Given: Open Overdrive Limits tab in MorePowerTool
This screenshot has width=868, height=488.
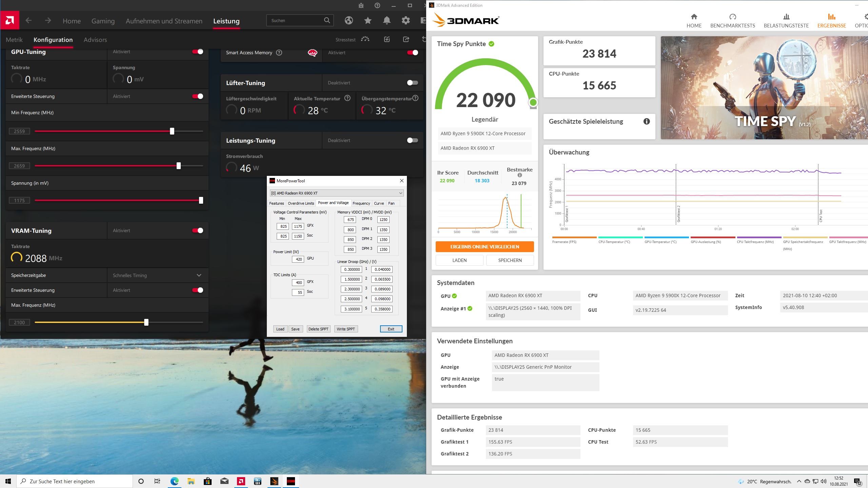Looking at the screenshot, I should 301,203.
